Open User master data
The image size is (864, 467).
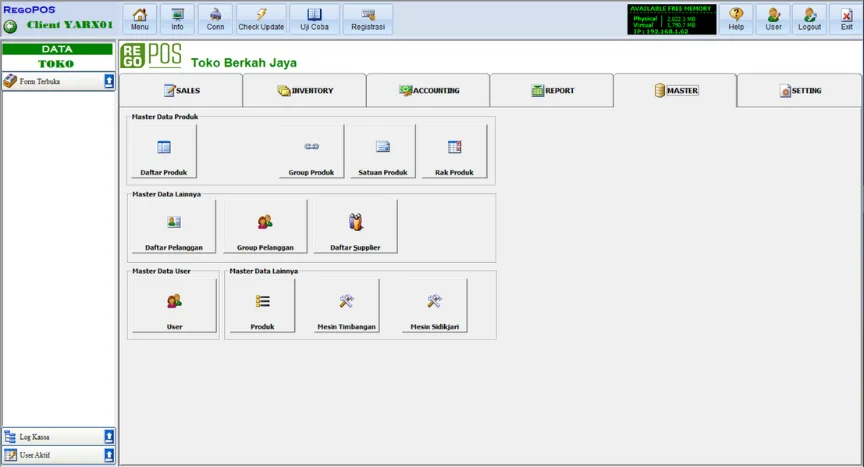point(173,306)
